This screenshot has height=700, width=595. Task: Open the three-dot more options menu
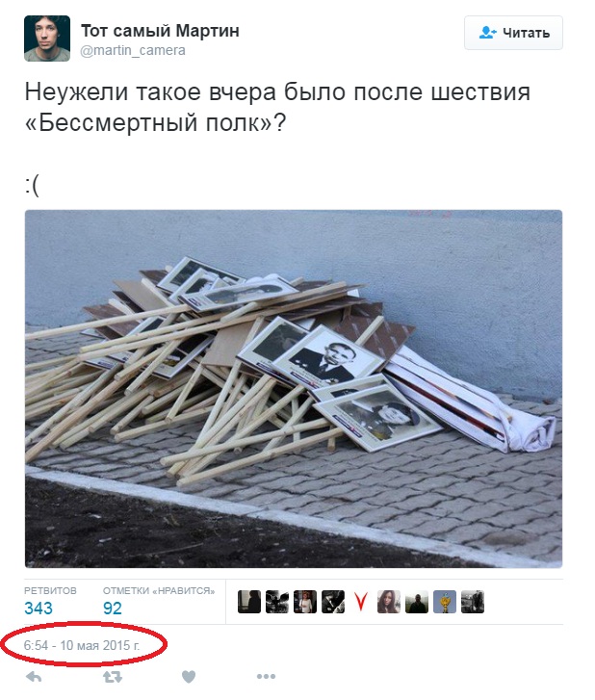click(x=266, y=677)
